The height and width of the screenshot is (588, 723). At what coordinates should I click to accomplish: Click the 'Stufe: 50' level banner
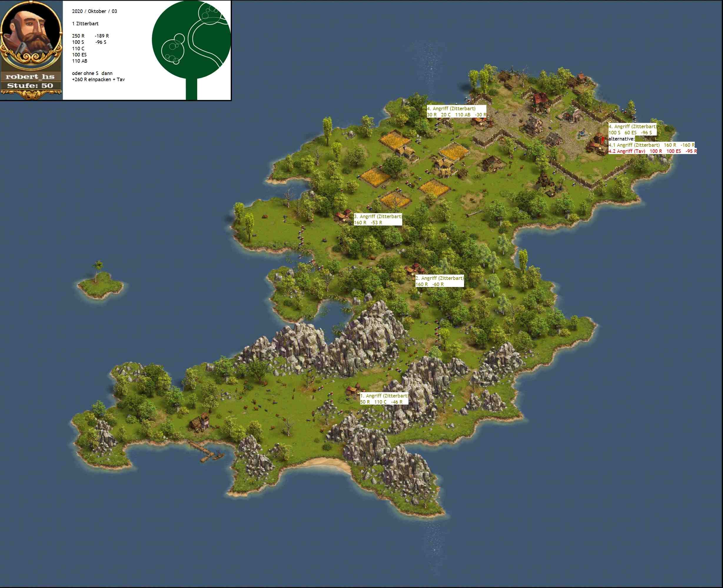click(31, 86)
